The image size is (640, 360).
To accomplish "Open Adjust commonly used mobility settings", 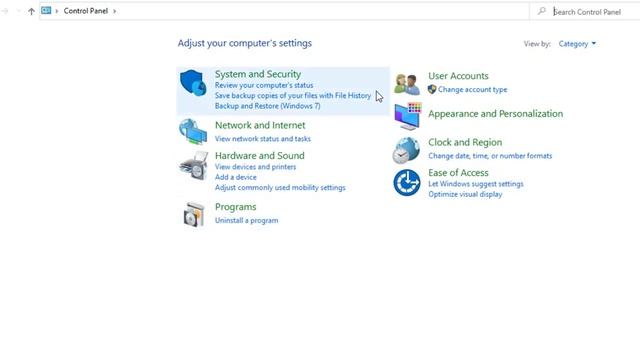I will (280, 187).
